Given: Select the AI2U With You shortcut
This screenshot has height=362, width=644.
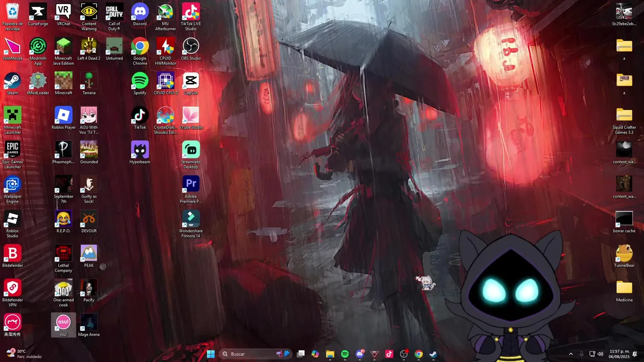Looking at the screenshot, I should pos(89,121).
